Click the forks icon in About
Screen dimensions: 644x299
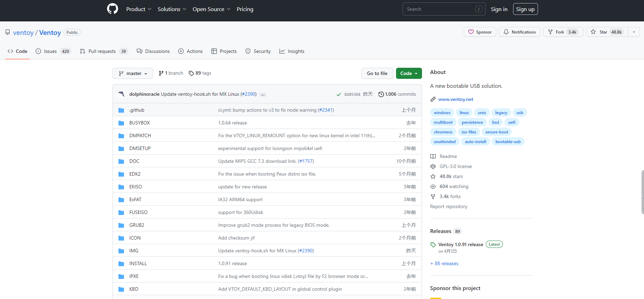point(433,197)
